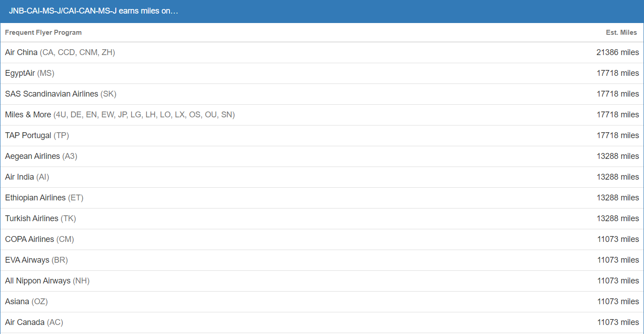The height and width of the screenshot is (334, 644).
Task: Click the All Nippon Airways (NH) entry
Action: coord(47,281)
